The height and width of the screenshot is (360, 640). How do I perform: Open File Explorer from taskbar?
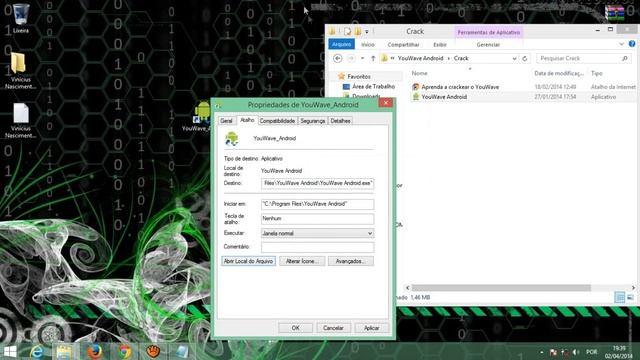(64, 351)
